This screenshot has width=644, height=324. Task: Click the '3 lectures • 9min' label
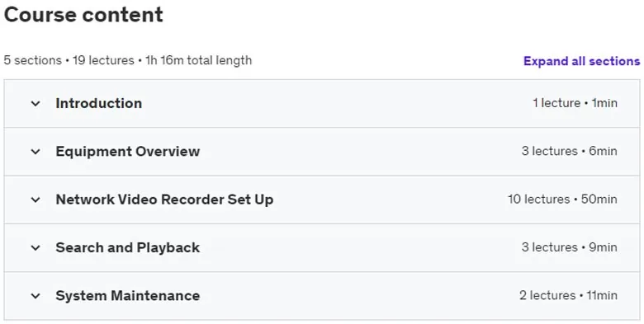(x=569, y=247)
